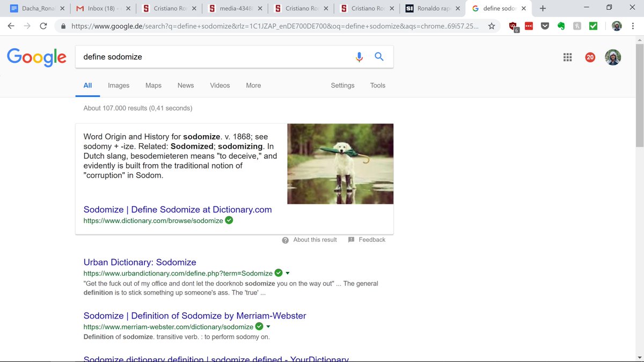Open the Urban Dictionary: Sodomize result
The image size is (644, 362).
click(140, 262)
